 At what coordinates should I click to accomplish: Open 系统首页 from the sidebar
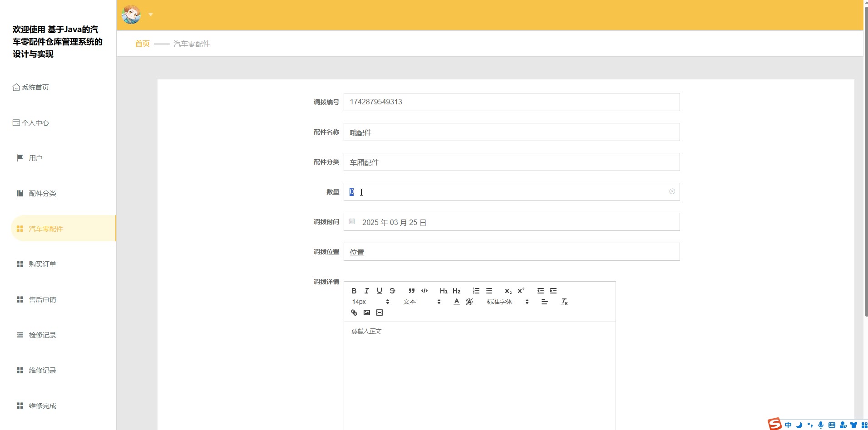tap(35, 87)
